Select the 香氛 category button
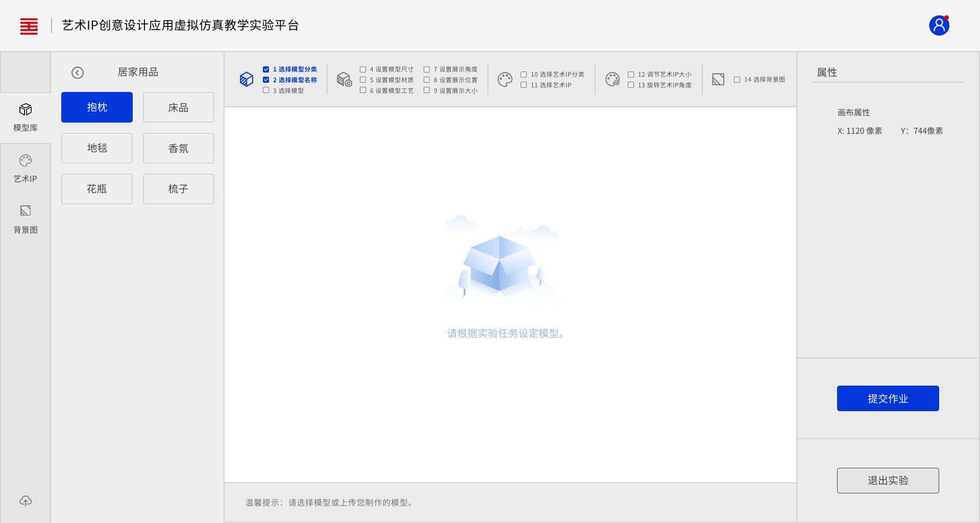This screenshot has height=523, width=980. click(179, 148)
